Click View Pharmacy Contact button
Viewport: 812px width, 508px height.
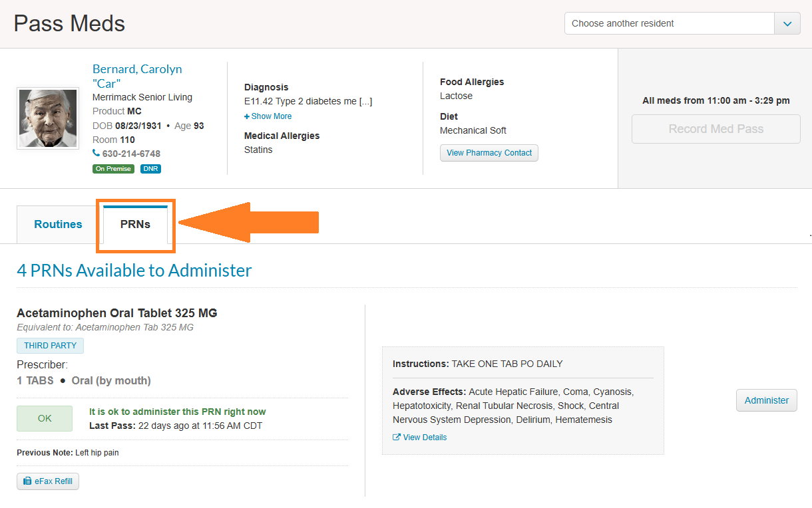[x=489, y=153]
